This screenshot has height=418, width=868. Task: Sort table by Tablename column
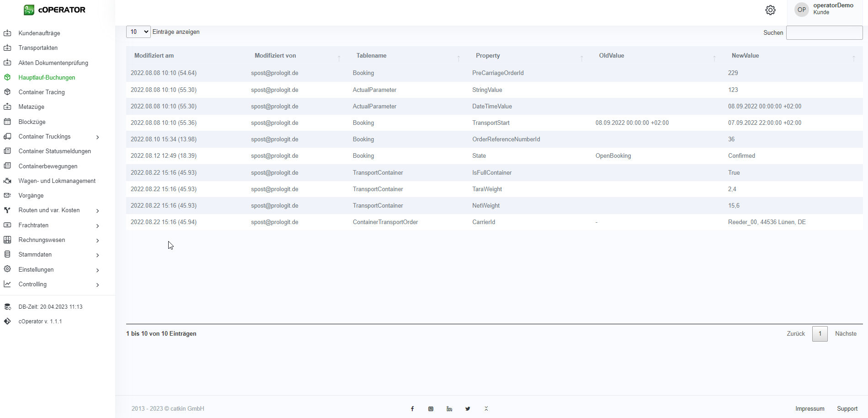(x=372, y=56)
